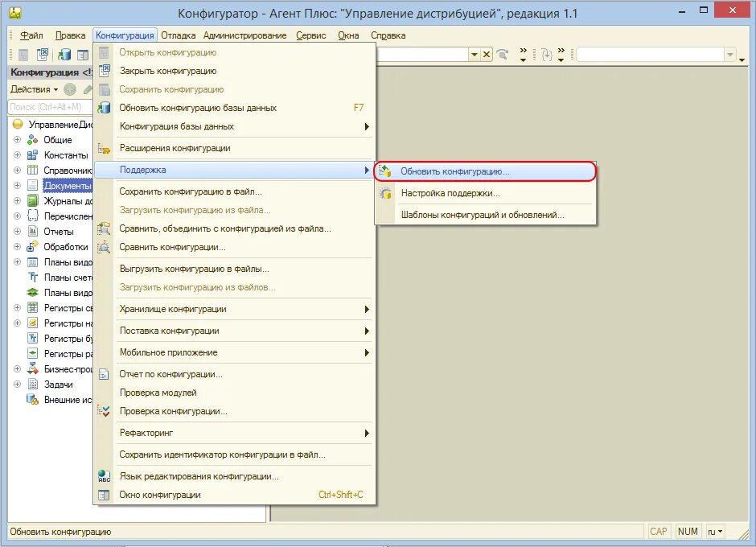Click the close configuration toolbar icon
756x547 pixels.
tap(43, 55)
